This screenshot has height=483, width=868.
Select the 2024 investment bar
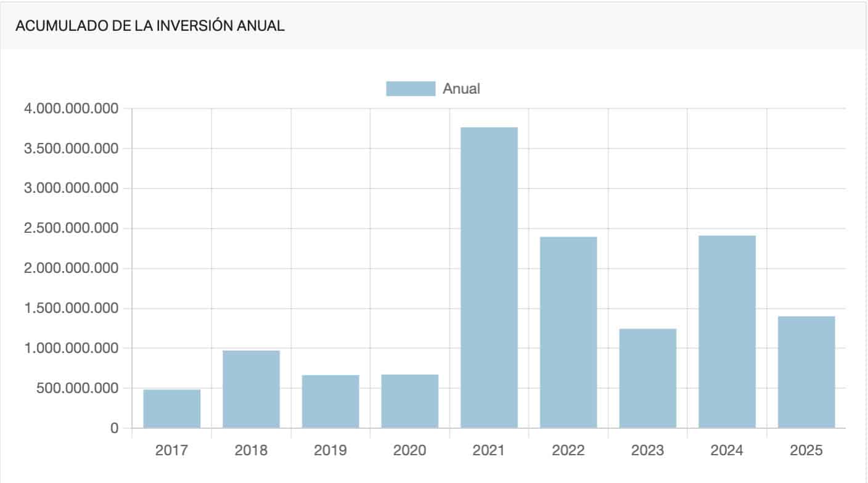pos(727,332)
